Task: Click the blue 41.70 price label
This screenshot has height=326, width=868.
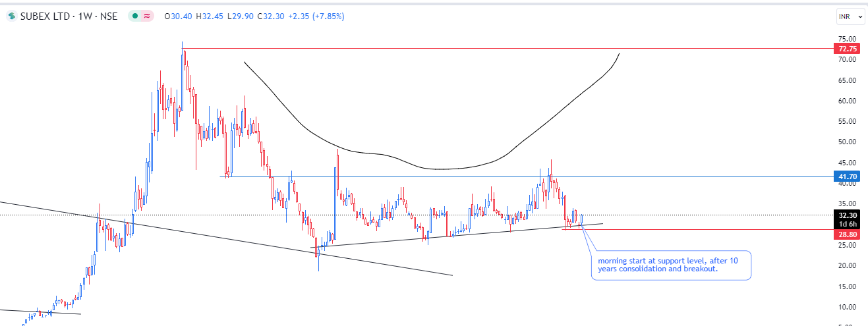Action: pos(846,177)
